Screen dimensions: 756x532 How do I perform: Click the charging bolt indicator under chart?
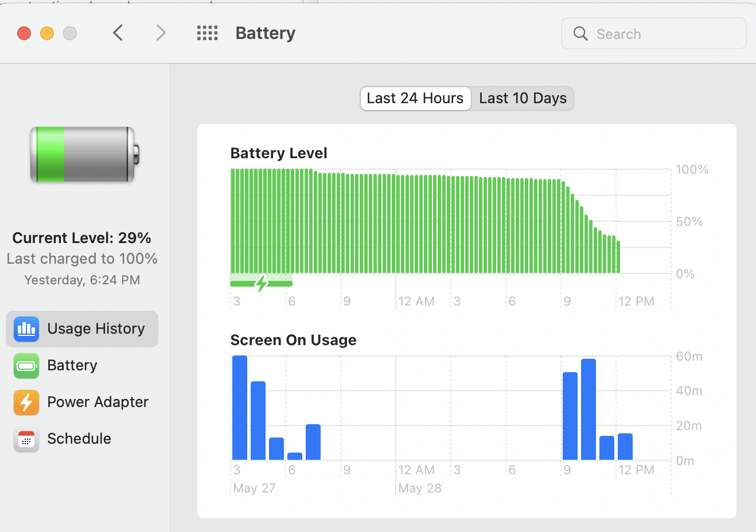coord(262,283)
